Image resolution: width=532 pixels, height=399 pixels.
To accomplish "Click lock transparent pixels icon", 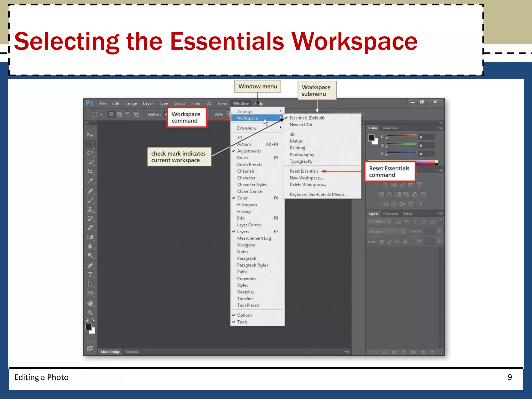I will tap(382, 242).
